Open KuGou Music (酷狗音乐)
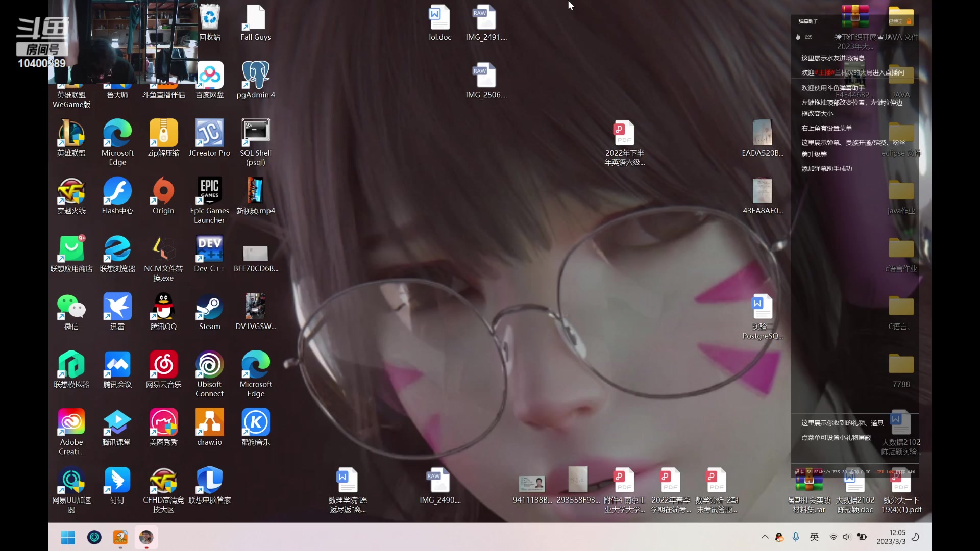The height and width of the screenshot is (551, 980). [255, 428]
